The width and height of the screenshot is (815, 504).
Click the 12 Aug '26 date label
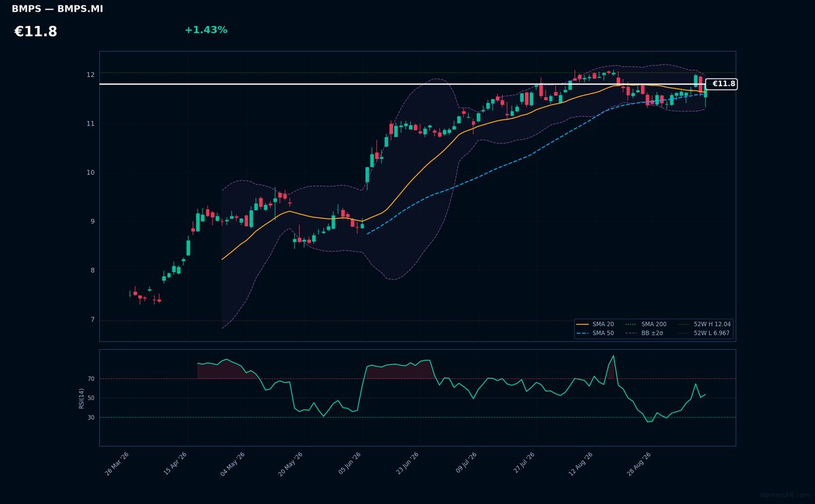tap(581, 463)
